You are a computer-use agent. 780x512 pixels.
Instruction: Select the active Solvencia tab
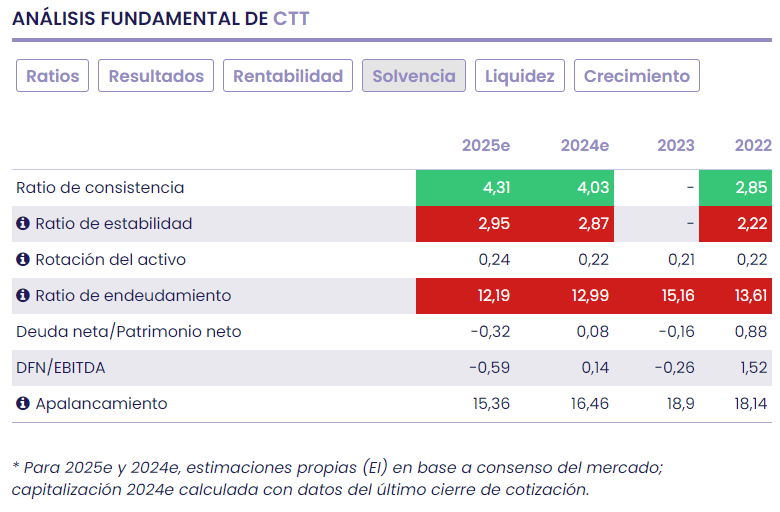pyautogui.click(x=414, y=76)
